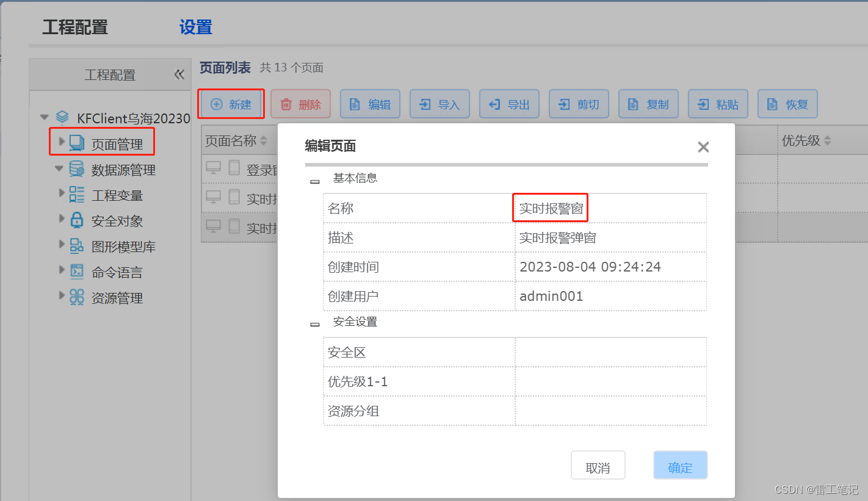Select the 工程变量 list icon
868x501 pixels.
77,195
